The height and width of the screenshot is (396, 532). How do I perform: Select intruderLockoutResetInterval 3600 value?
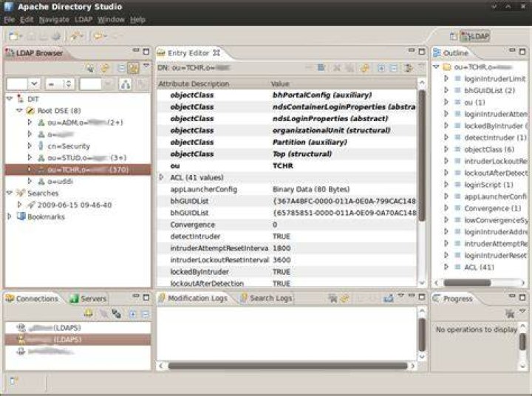coord(282,260)
